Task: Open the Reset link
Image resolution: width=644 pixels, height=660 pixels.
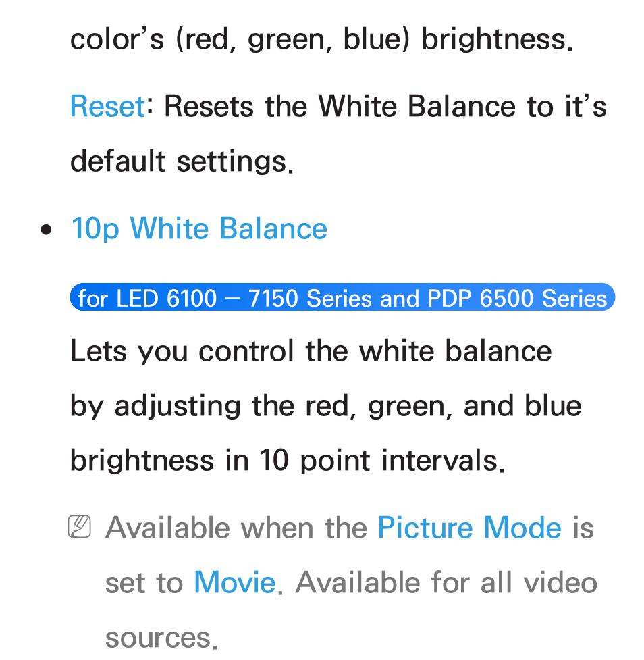Action: coord(108,106)
